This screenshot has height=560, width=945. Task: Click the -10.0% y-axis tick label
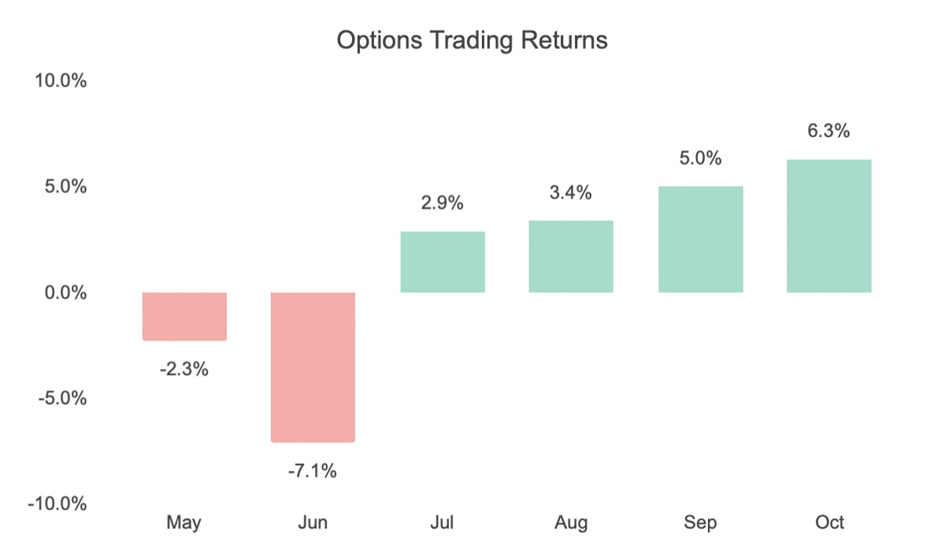pyautogui.click(x=57, y=504)
